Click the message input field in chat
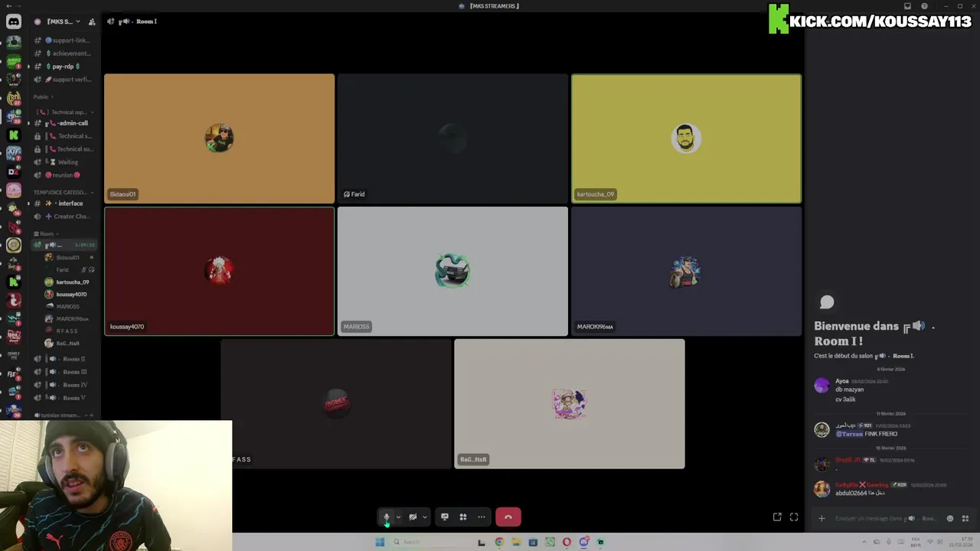The width and height of the screenshot is (980, 551). pyautogui.click(x=885, y=518)
